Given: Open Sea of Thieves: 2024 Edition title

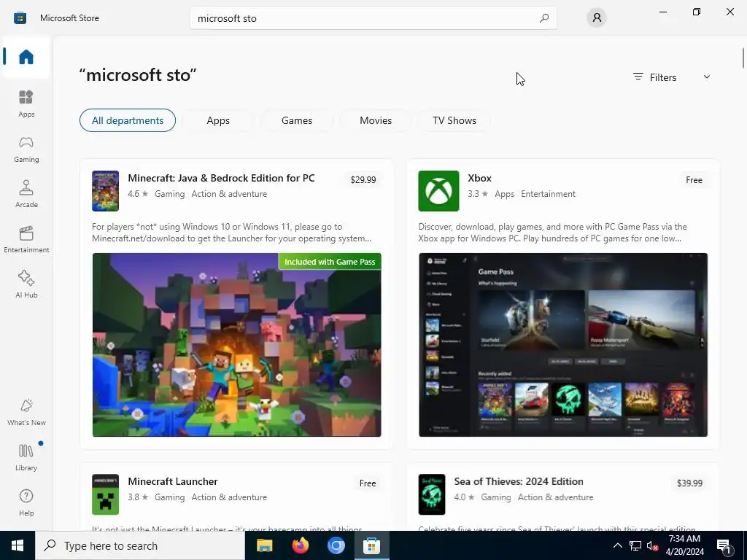Looking at the screenshot, I should (x=519, y=481).
